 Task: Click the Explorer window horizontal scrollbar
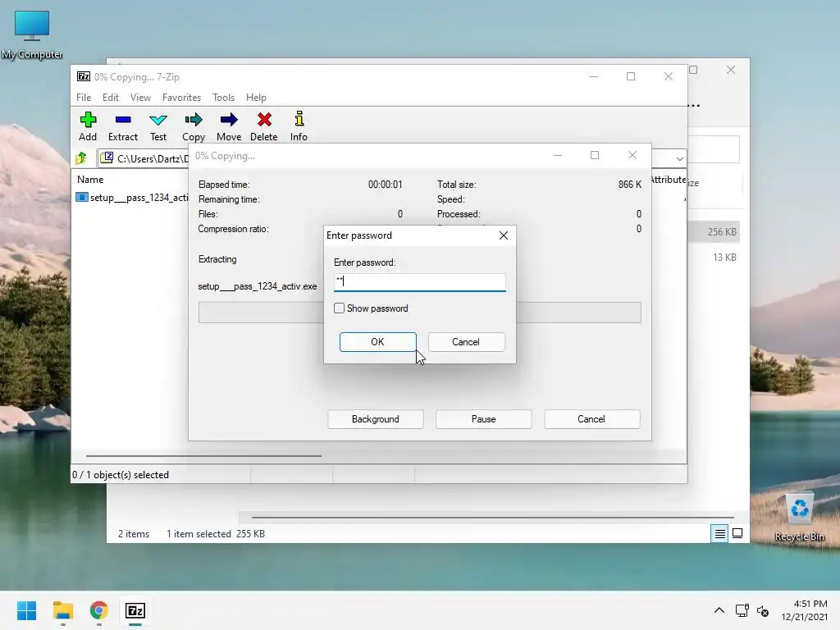[x=492, y=518]
